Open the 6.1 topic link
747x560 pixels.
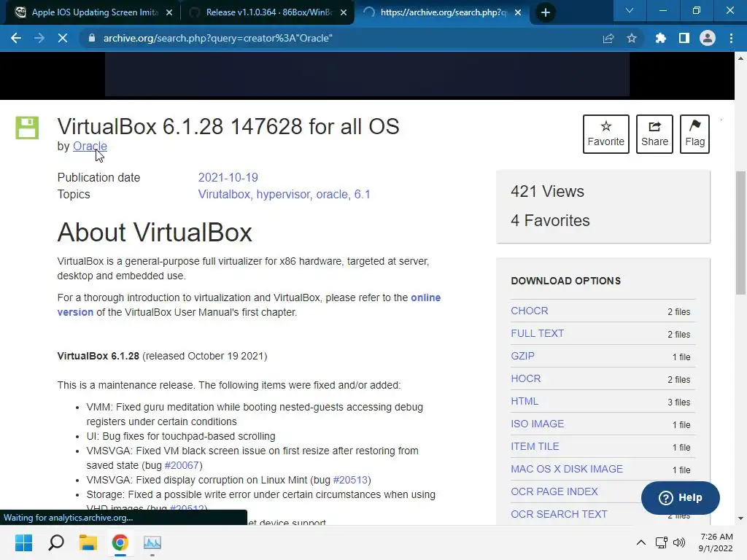point(362,194)
